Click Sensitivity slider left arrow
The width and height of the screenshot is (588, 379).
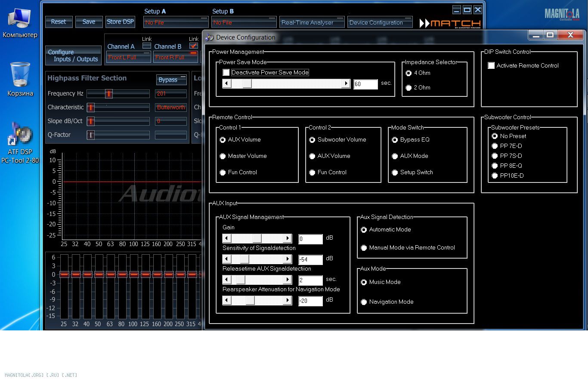click(227, 259)
